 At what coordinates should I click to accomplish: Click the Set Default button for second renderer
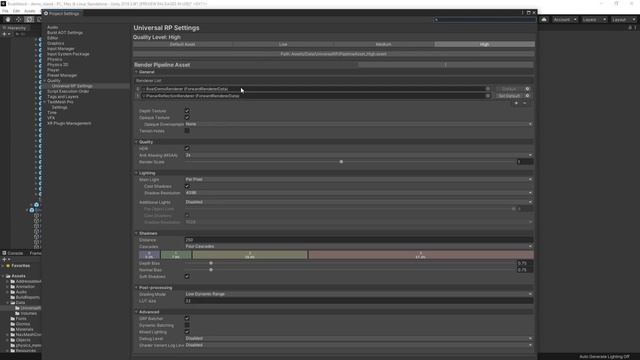click(509, 96)
